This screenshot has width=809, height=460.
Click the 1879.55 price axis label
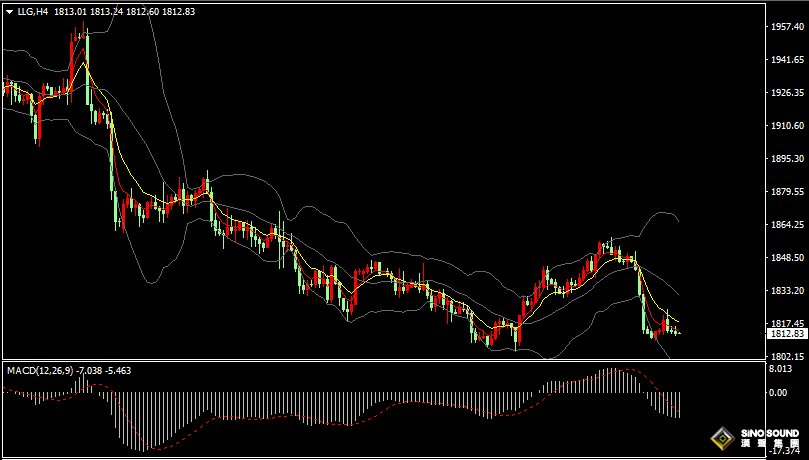pyautogui.click(x=786, y=191)
